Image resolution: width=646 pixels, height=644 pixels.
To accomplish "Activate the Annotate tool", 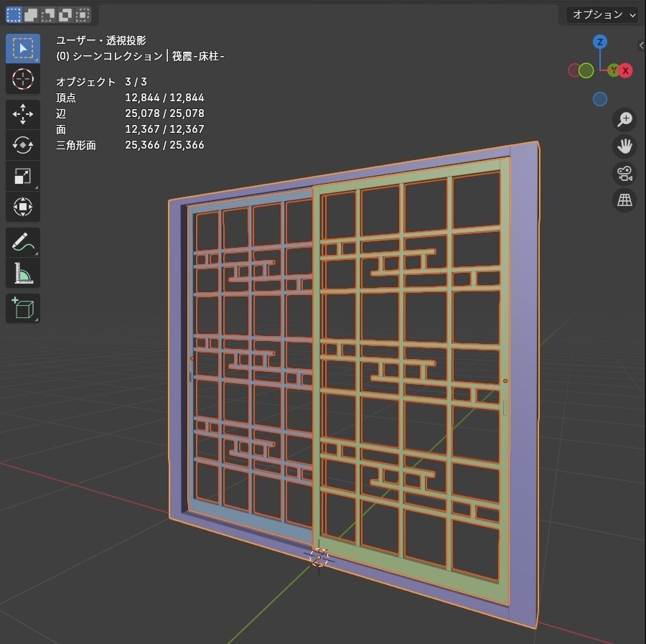I will [22, 242].
